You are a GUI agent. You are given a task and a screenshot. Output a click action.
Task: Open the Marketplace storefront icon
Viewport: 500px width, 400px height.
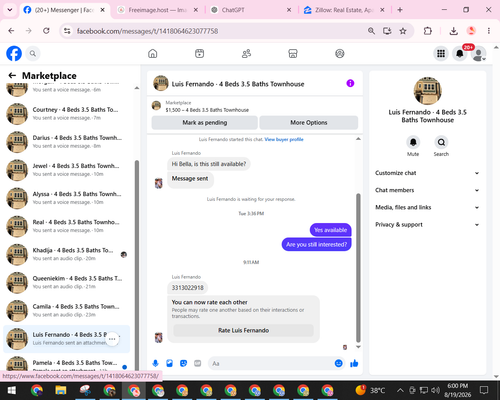[293, 53]
